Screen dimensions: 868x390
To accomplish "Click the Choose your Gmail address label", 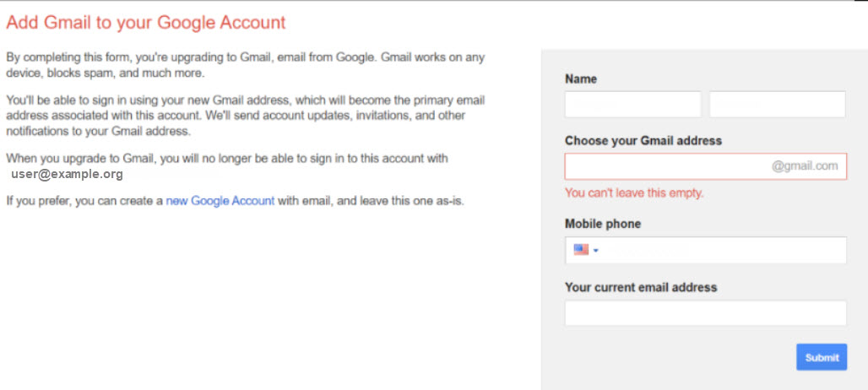I will (643, 141).
